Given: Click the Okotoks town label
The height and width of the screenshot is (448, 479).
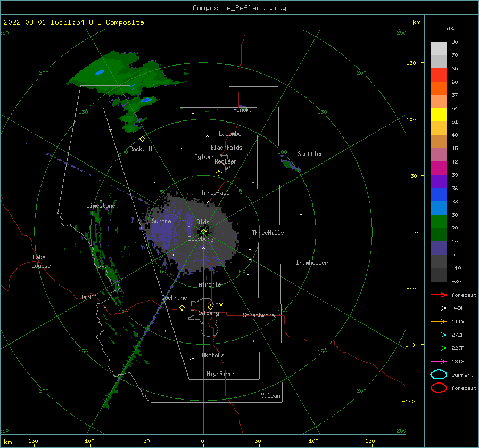Looking at the screenshot, I should pyautogui.click(x=213, y=355).
